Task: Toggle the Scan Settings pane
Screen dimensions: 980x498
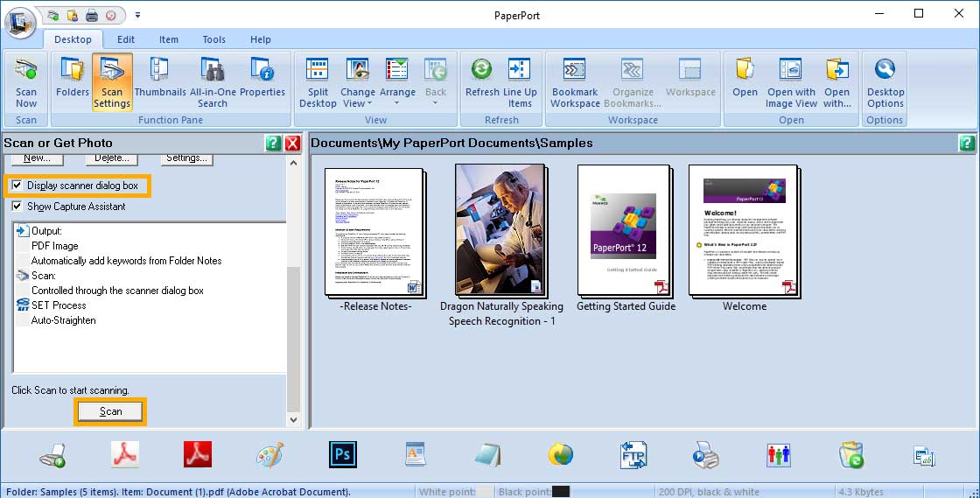Action: click(112, 82)
